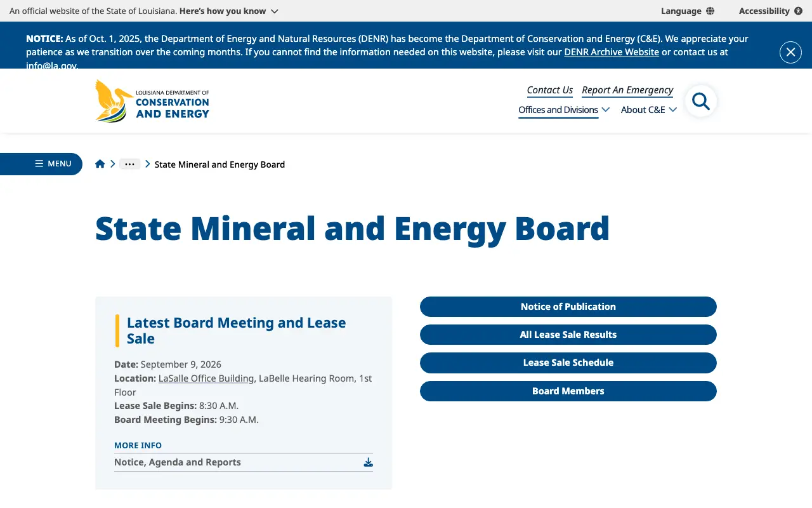The width and height of the screenshot is (812, 508).
Task: Click the 'Board Meeting Begins: 9:30 A.M.' line
Action: pos(187,420)
